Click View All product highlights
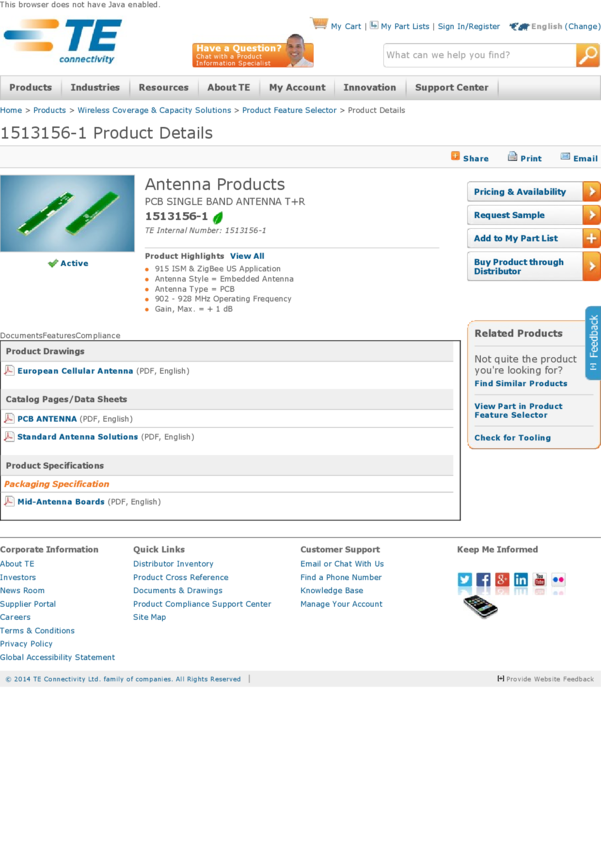Image resolution: width=601 pixels, height=850 pixels. click(247, 256)
